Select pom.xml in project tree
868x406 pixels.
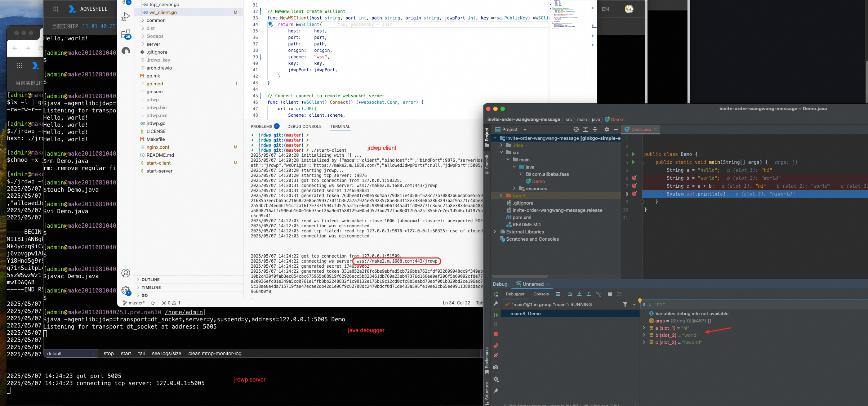coord(522,217)
